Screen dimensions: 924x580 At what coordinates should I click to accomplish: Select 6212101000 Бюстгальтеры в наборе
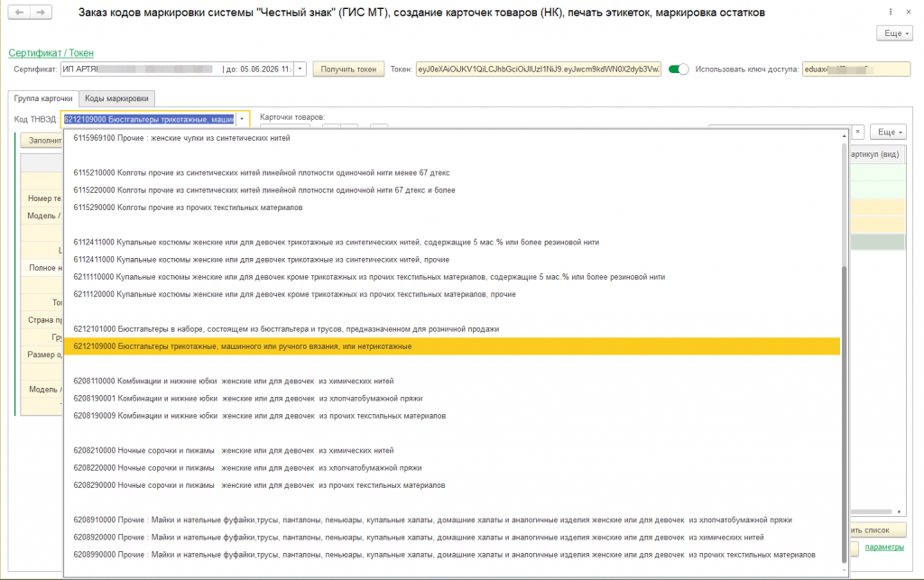(x=451, y=329)
